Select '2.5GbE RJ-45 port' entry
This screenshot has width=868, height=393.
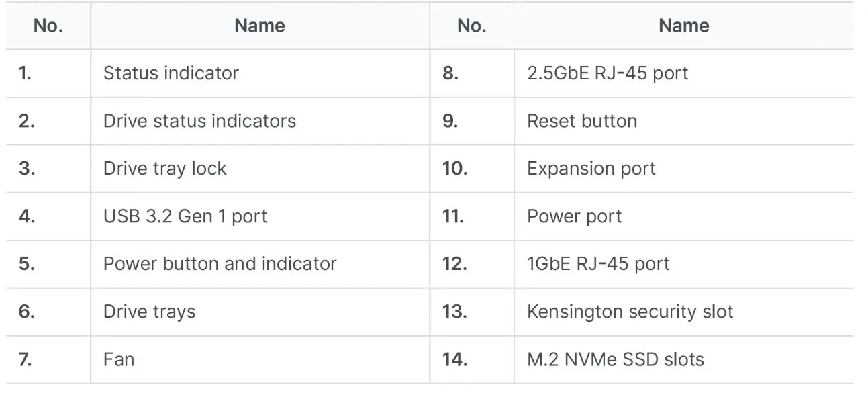pos(608,73)
